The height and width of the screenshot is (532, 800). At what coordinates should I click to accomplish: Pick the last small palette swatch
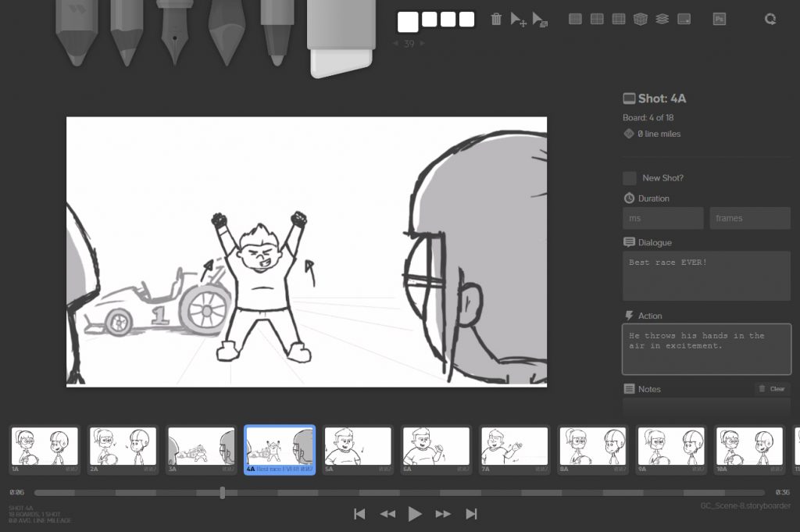(x=466, y=20)
